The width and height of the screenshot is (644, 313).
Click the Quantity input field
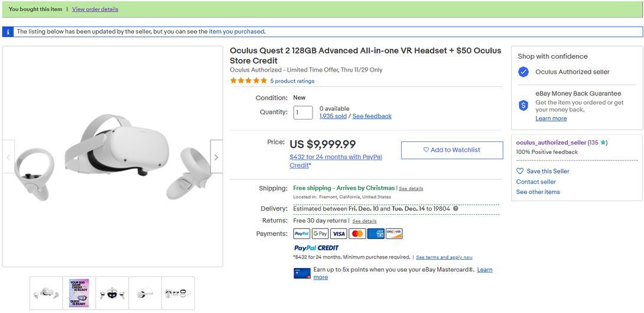[x=303, y=112]
